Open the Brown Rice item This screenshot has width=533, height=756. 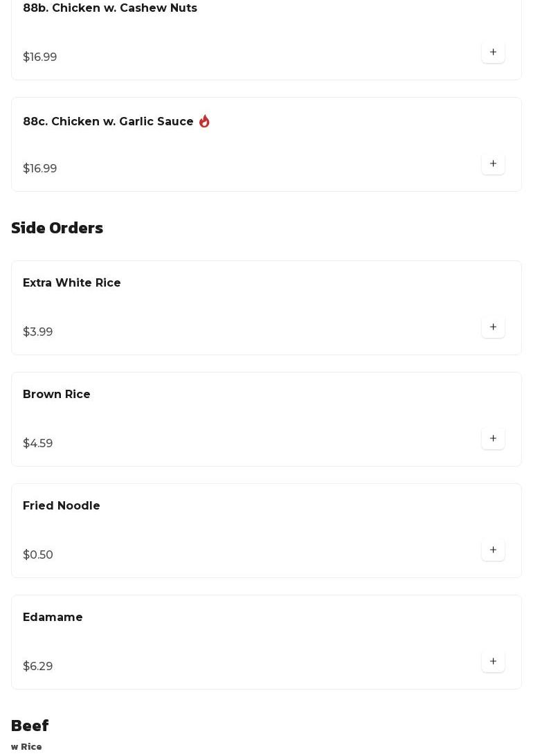tap(57, 395)
